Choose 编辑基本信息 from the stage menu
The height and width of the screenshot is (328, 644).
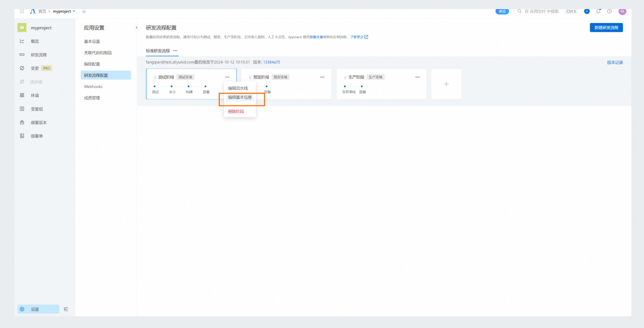pos(240,97)
